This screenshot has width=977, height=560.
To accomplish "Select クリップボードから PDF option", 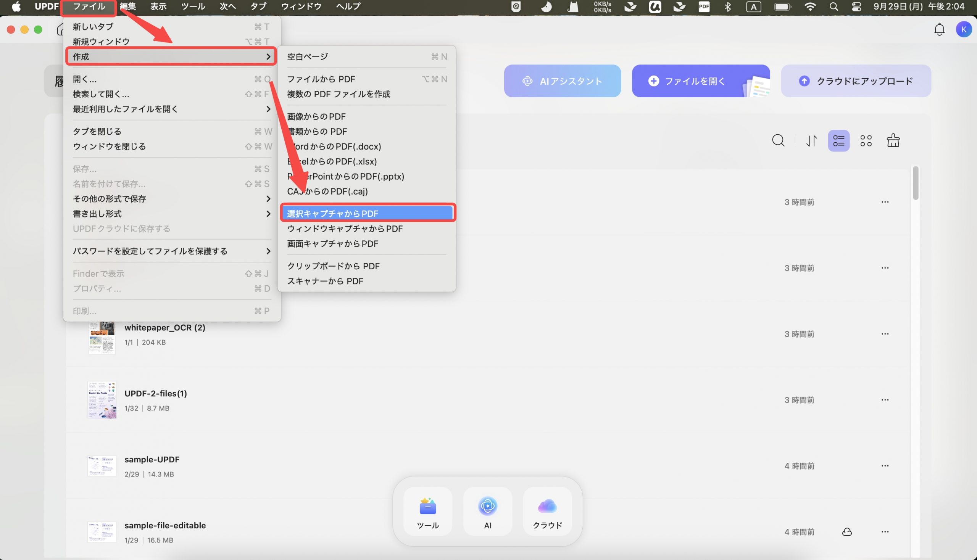I will point(367,266).
